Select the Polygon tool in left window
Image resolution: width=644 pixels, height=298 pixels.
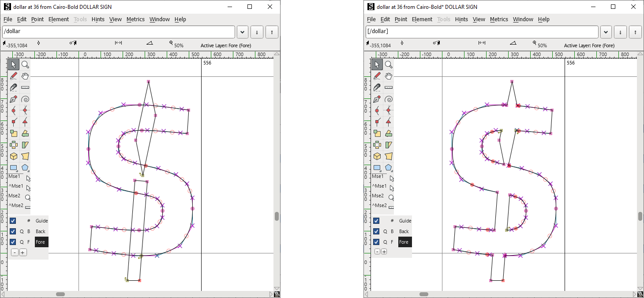[x=25, y=168]
